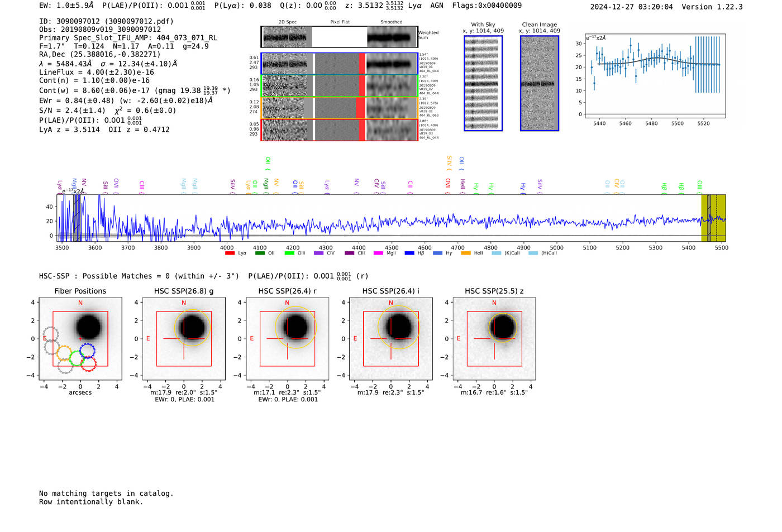Select the RA,Dec coordinates line

(x=99, y=54)
